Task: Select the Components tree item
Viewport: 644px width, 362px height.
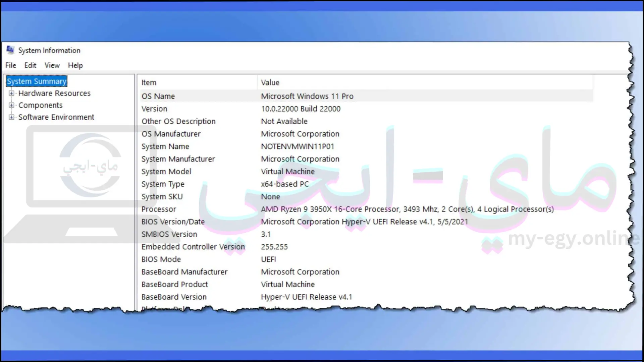Action: 40,105
